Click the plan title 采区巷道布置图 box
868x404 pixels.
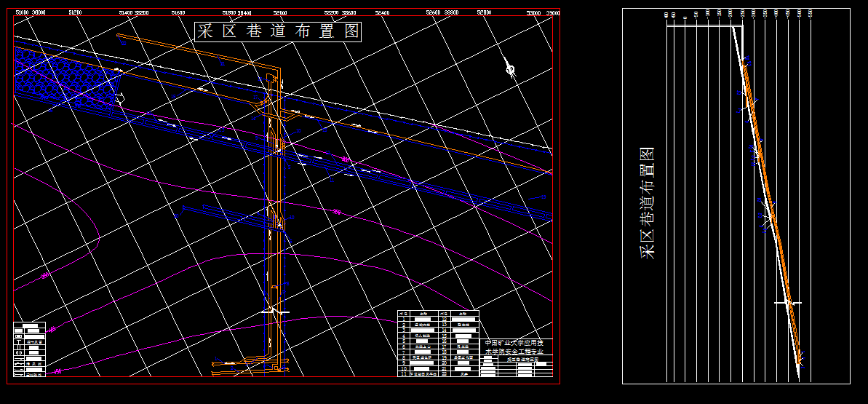pos(278,31)
